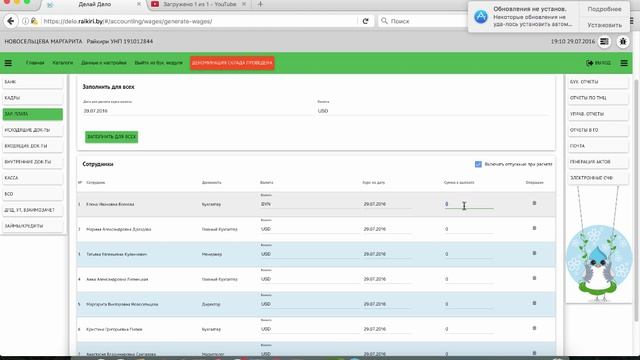640x360 pixels.
Task: Click the ВЫХОД logout icon button
Action: coord(598,63)
